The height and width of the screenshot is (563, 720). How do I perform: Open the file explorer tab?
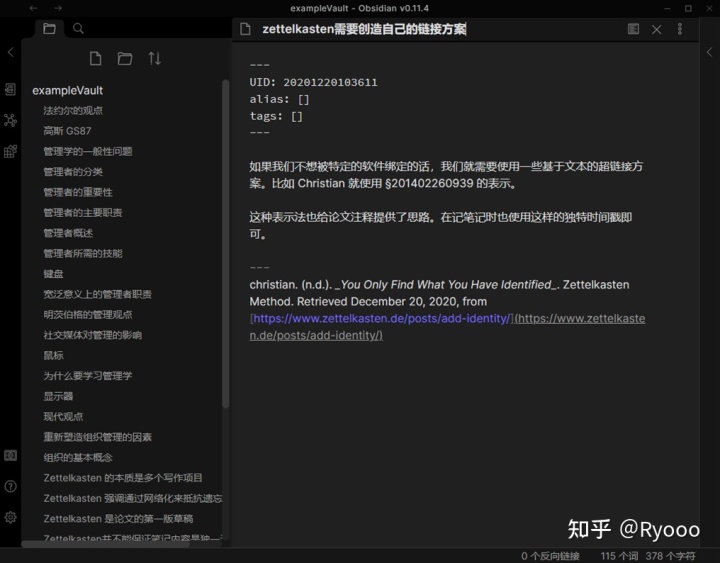coord(49,28)
